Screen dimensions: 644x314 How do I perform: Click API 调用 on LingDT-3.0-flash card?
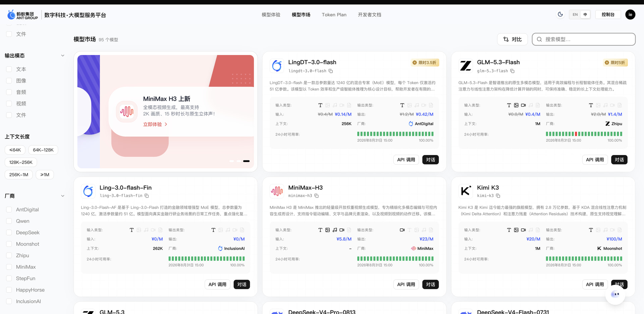(406, 160)
